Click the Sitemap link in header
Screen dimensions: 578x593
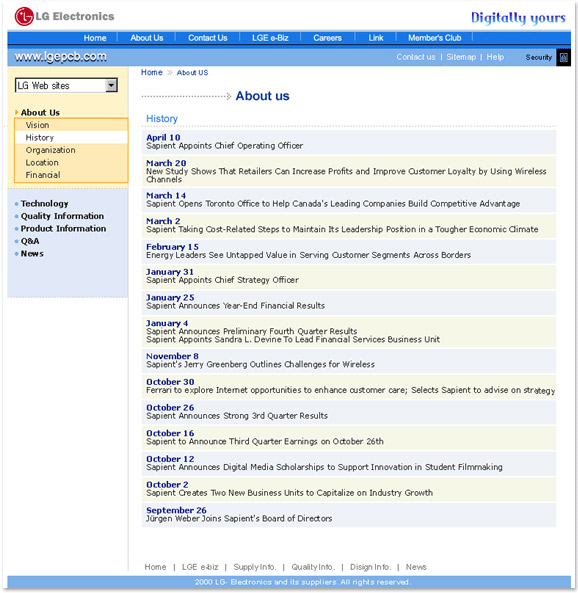coord(461,57)
